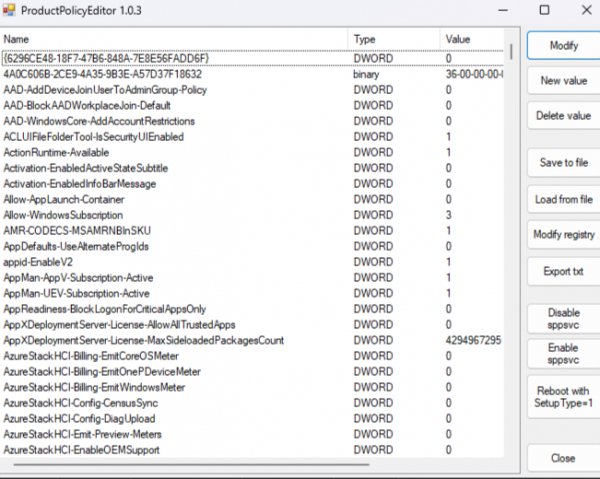
Task: Sort list by Name column header
Action: [174, 39]
